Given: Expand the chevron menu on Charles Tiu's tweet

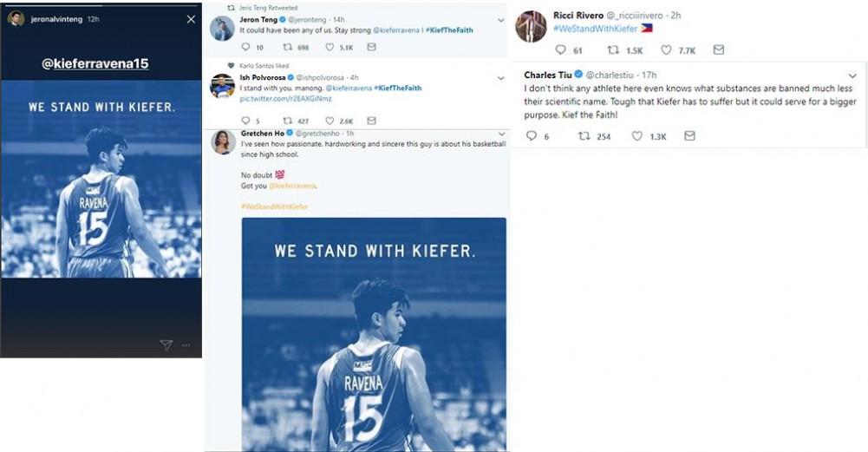Looking at the screenshot, I should (853, 75).
